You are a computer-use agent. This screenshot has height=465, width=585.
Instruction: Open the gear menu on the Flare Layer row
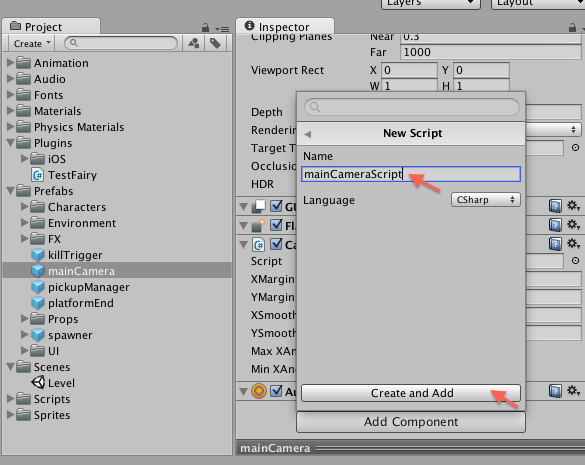(573, 225)
